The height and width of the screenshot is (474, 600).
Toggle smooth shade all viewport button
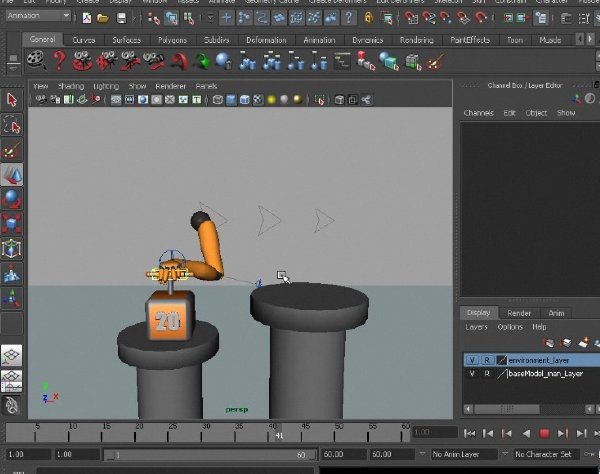(231, 100)
